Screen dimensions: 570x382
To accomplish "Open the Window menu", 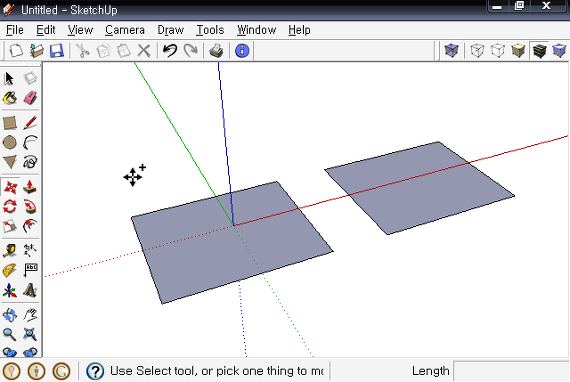I will (256, 30).
